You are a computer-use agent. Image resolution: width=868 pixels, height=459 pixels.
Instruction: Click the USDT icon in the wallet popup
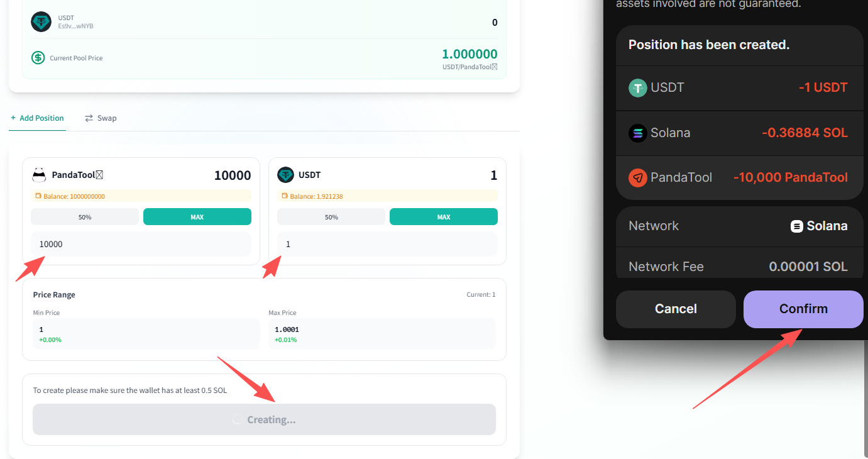[638, 87]
